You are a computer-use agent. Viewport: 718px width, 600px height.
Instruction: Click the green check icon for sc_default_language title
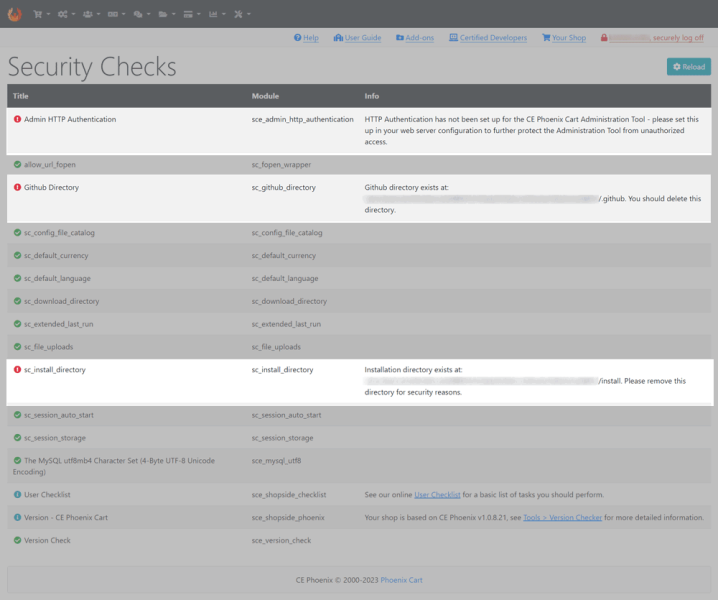click(17, 278)
